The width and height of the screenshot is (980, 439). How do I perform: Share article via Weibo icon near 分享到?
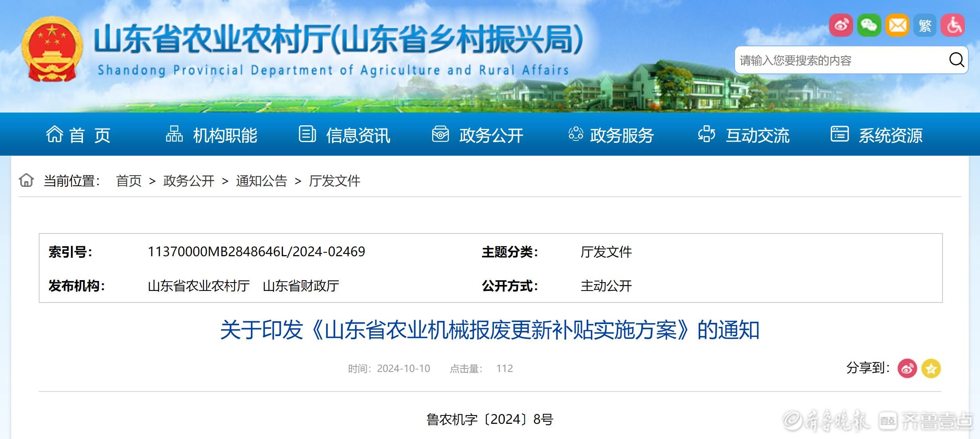(x=907, y=368)
